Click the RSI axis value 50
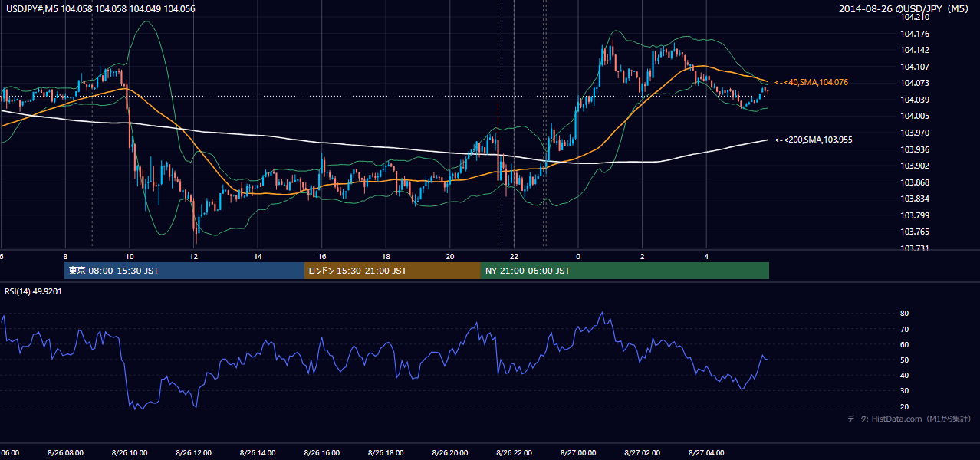Screen dimensions: 980x460 click(x=904, y=360)
